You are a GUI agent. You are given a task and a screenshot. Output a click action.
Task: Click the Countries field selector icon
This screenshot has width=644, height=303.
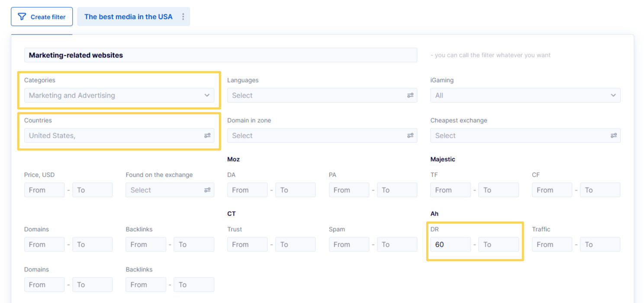click(207, 136)
